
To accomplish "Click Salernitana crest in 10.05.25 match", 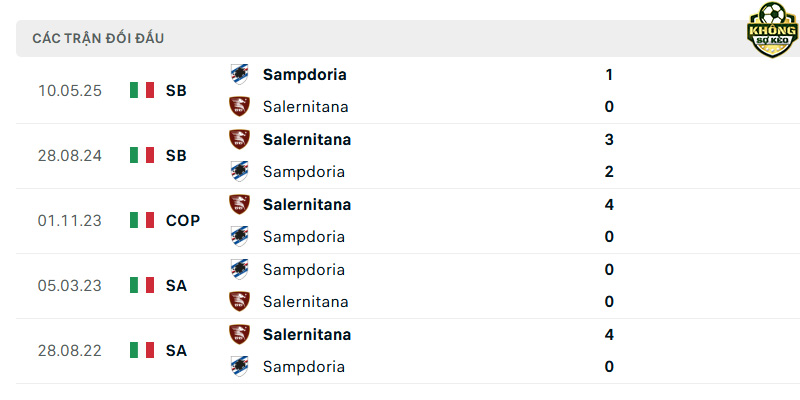I will click(x=239, y=106).
